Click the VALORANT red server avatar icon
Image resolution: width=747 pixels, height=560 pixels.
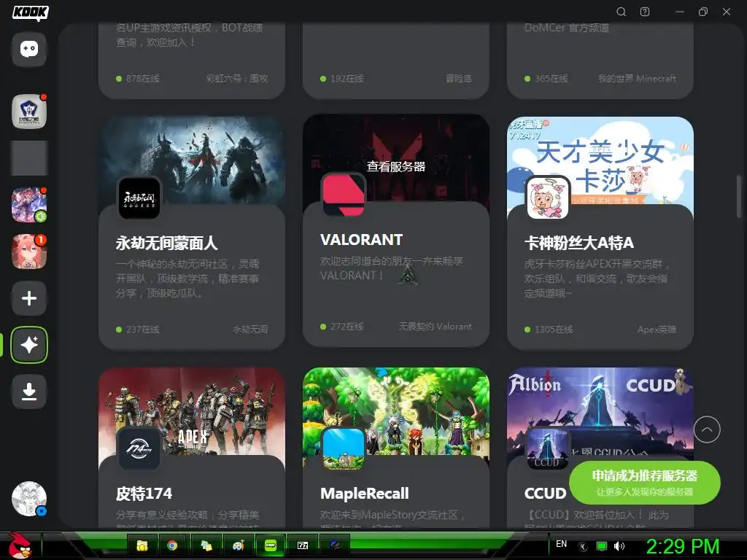344,194
